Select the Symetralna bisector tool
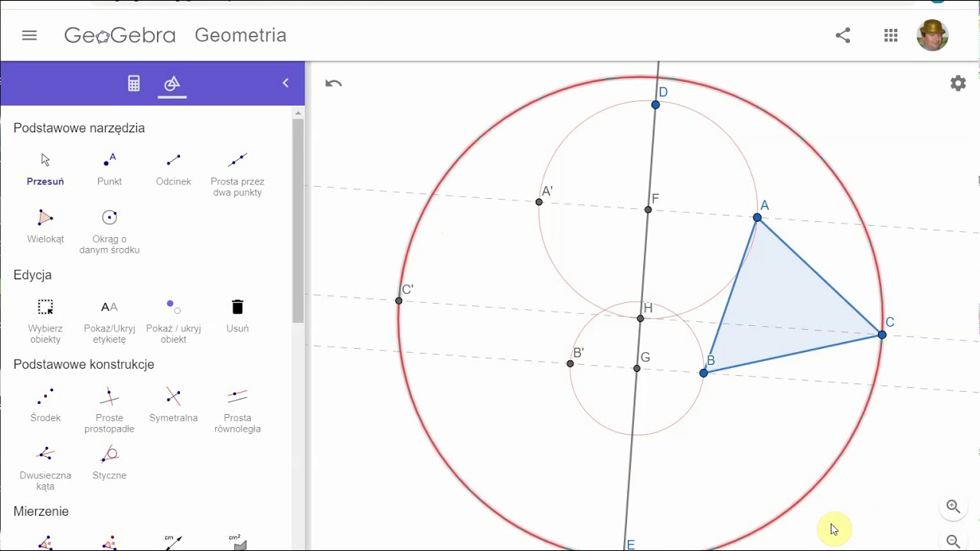 point(174,406)
